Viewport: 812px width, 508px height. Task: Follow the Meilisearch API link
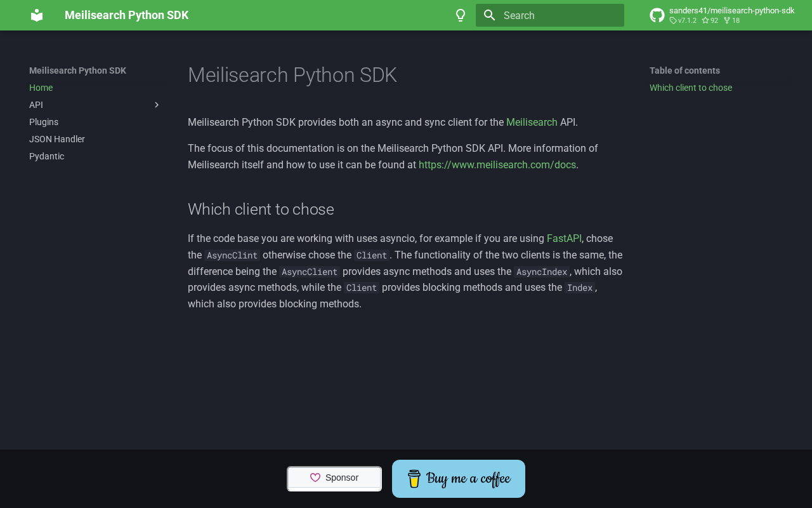tap(532, 122)
